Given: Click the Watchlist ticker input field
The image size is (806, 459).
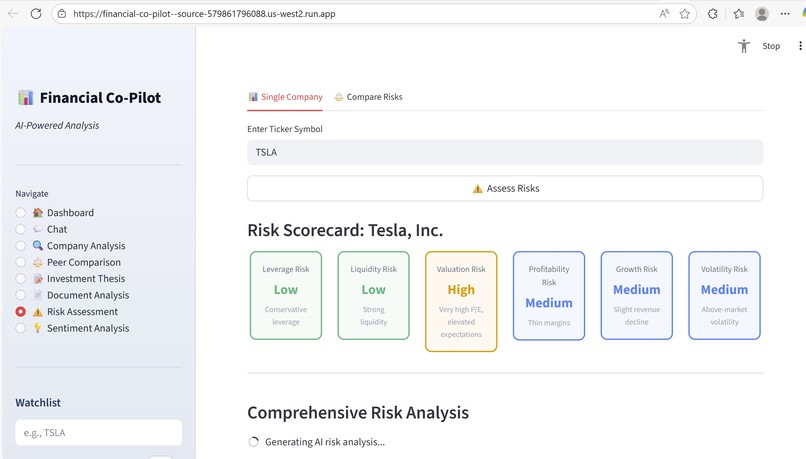Looking at the screenshot, I should pos(99,432).
